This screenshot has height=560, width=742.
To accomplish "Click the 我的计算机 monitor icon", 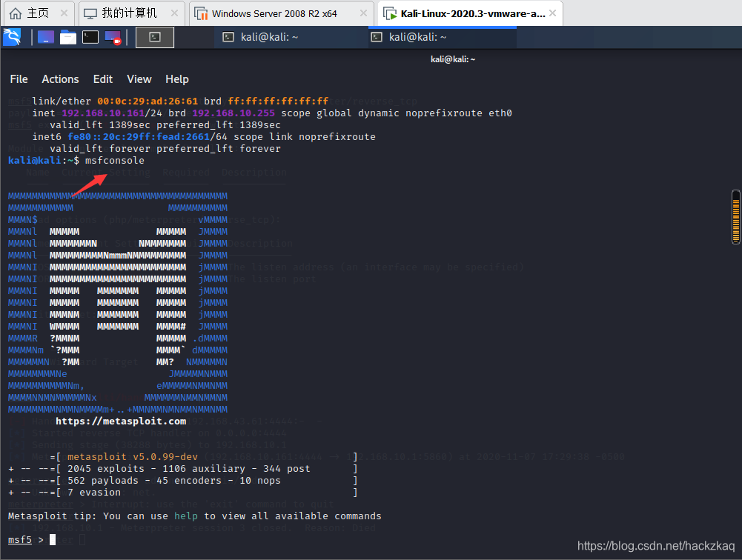I will coord(90,14).
